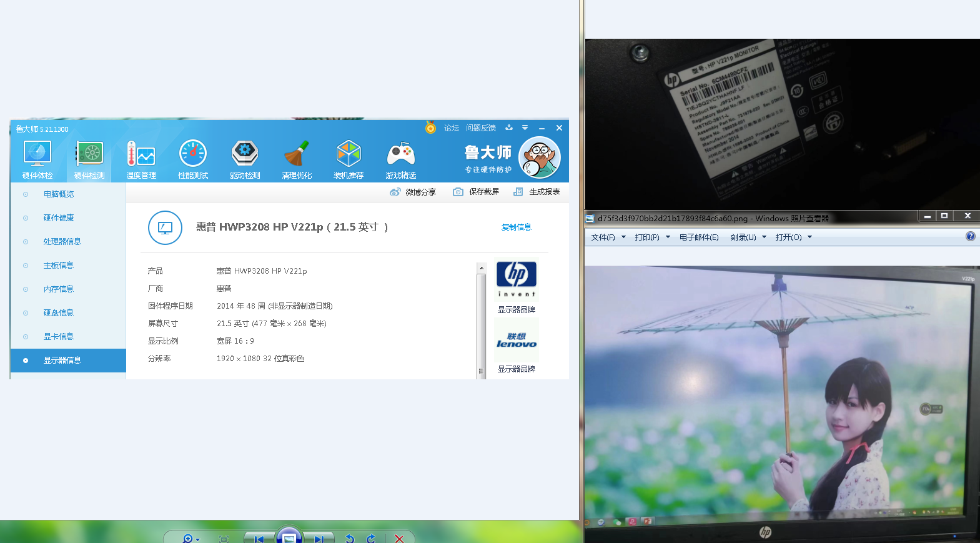Expand the 打印(P) menu arrow
980x543 pixels.
tap(668, 237)
